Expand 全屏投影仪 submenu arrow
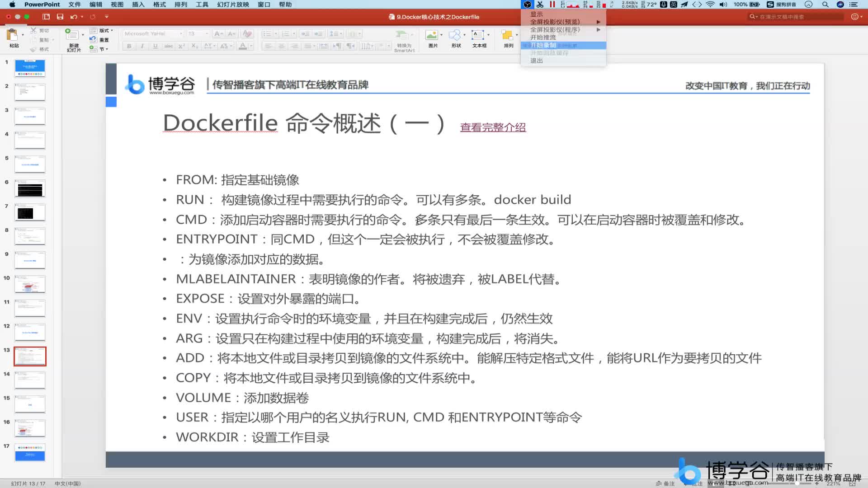The width and height of the screenshot is (868, 488). coord(600,21)
